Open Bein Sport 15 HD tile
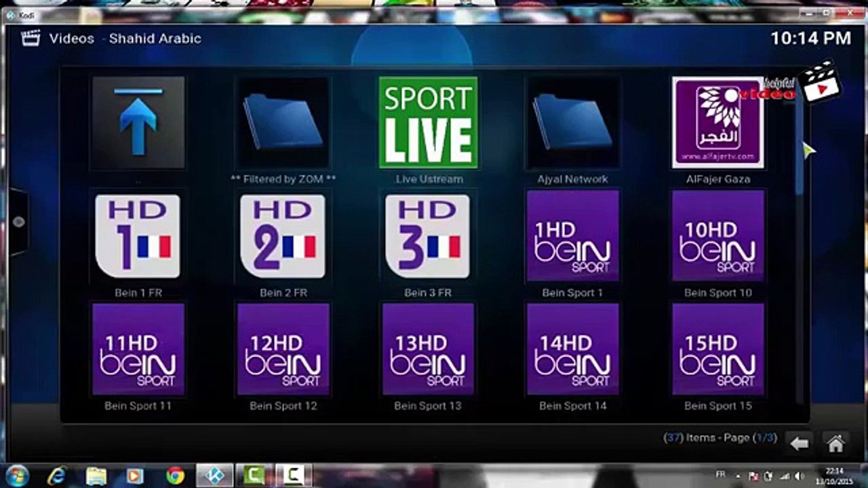This screenshot has width=868, height=488. point(718,349)
